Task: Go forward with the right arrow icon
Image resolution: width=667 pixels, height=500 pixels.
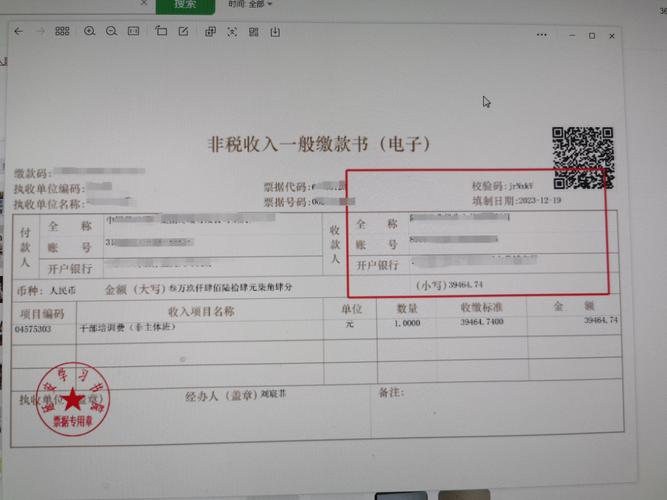Action: pyautogui.click(x=41, y=31)
